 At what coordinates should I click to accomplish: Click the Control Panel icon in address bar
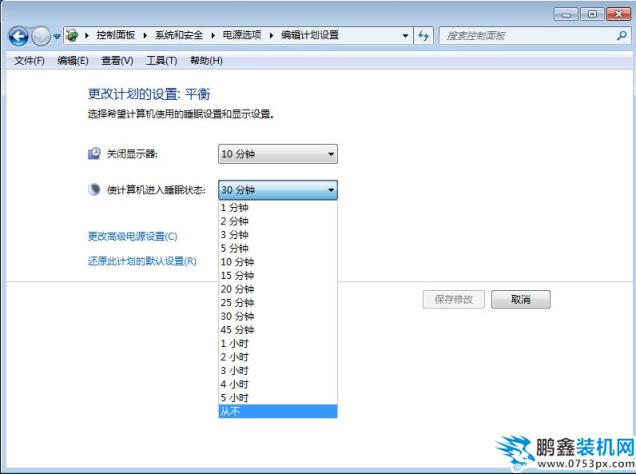pos(72,35)
